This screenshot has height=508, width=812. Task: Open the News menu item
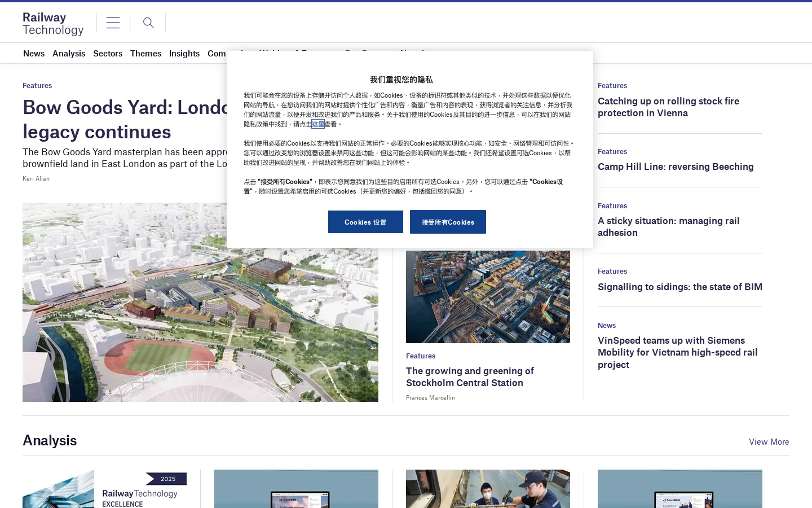tap(34, 54)
